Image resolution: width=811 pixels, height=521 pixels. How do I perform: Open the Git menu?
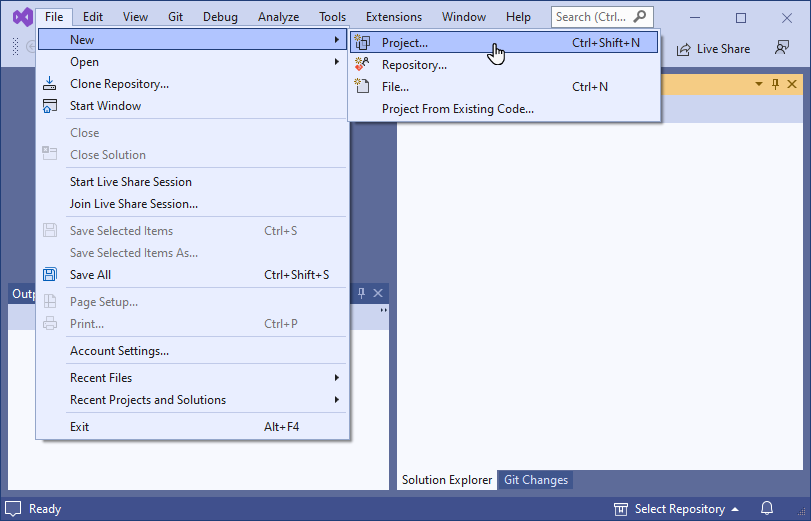click(x=175, y=17)
